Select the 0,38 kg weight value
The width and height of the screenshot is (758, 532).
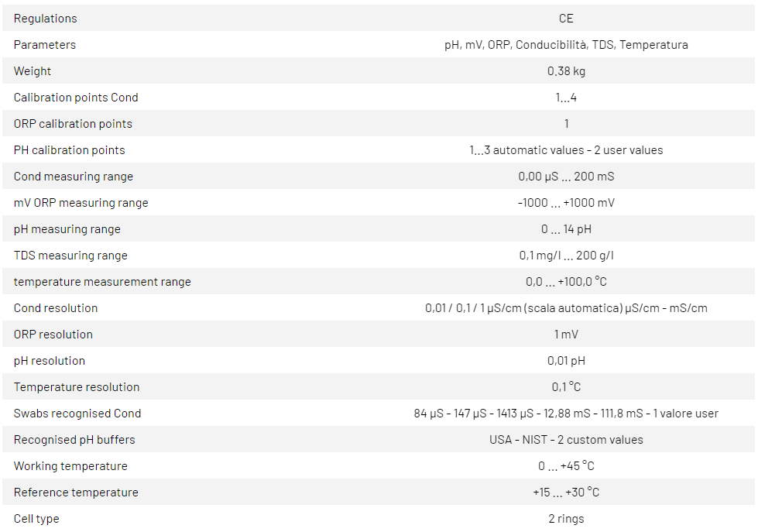pos(566,71)
